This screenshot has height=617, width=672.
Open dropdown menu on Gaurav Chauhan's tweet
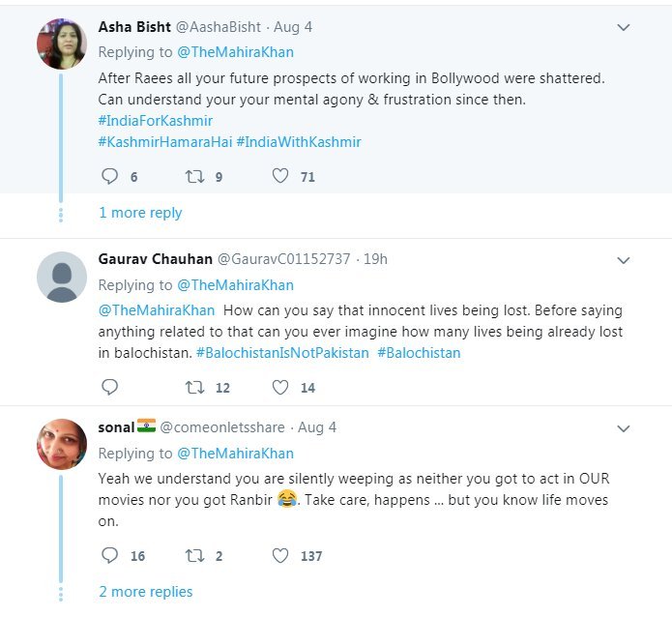tap(624, 260)
